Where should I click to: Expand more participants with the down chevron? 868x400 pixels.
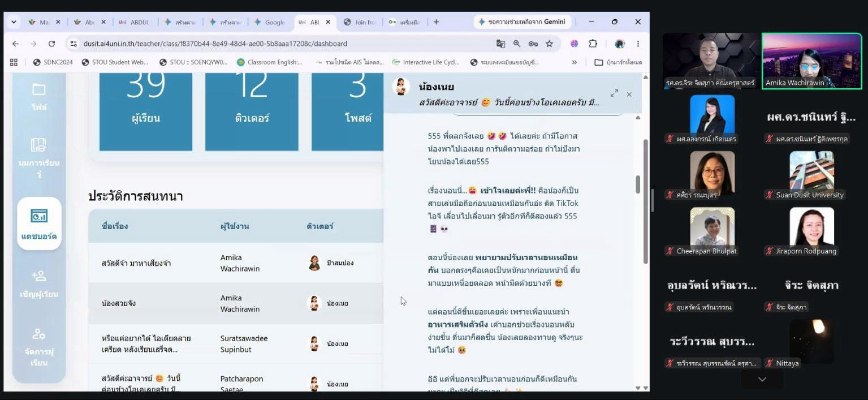tap(762, 379)
